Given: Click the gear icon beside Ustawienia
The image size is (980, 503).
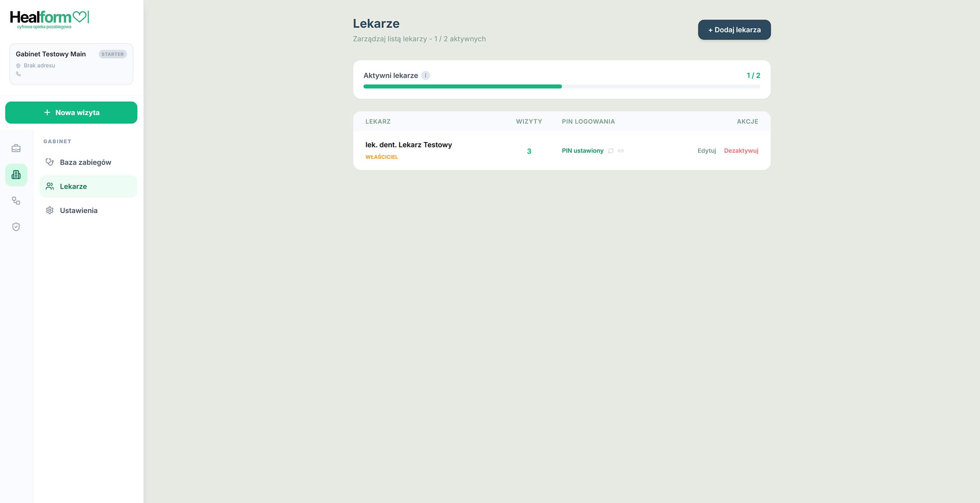Looking at the screenshot, I should tap(50, 210).
